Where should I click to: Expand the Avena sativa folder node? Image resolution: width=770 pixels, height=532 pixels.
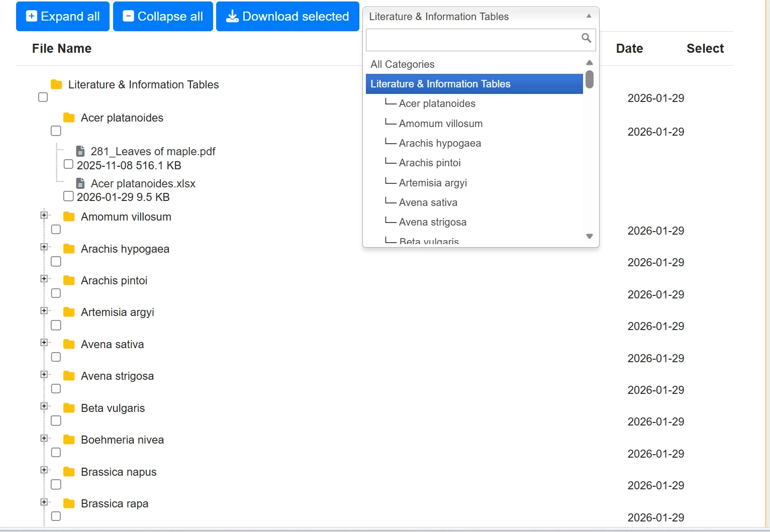[x=44, y=343]
